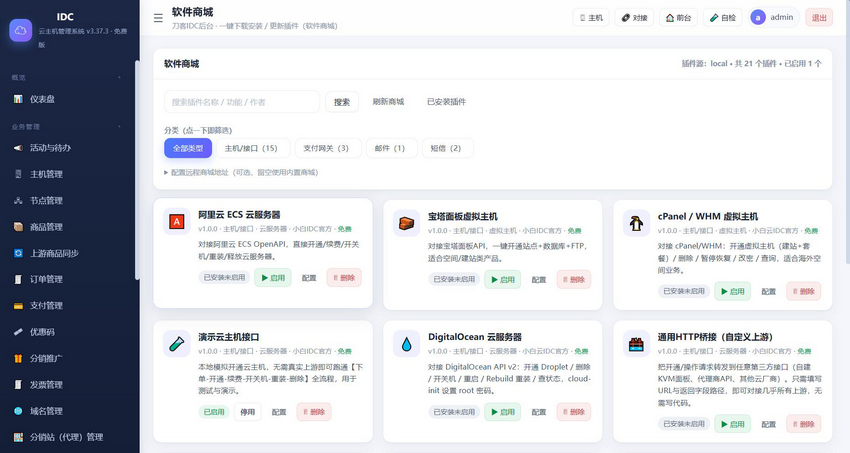
Task: Open 配置 for 宝塔面板虚拟主机
Action: point(539,280)
